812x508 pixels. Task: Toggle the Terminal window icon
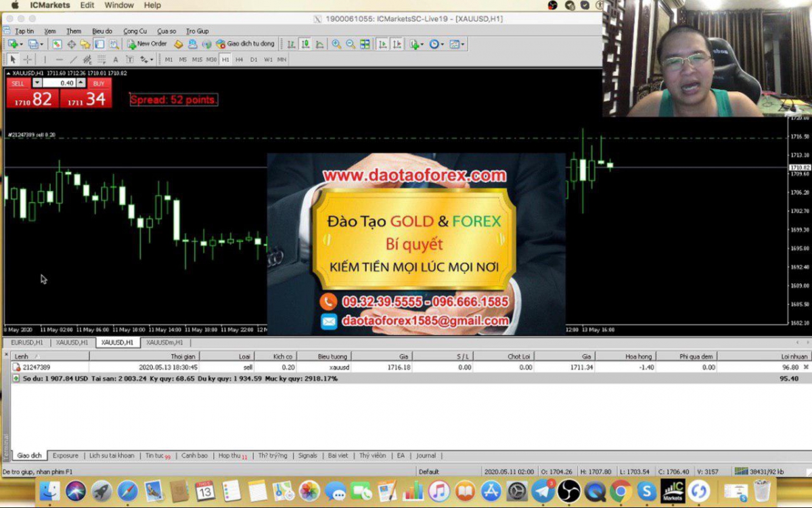tap(99, 44)
